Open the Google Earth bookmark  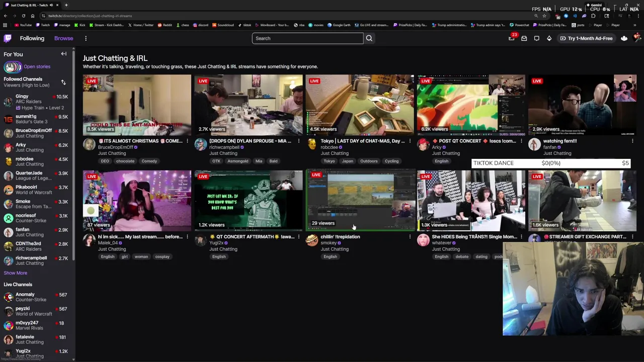pos(339,25)
